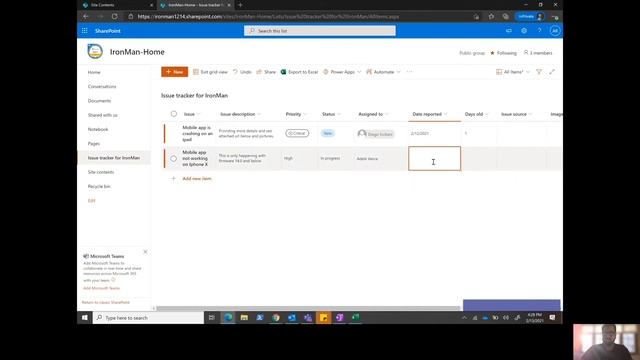Open the Issue source column dropdown

530,114
